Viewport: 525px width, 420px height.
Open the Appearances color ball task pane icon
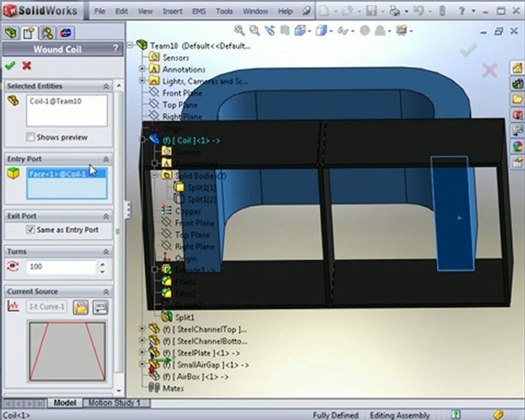tap(517, 146)
